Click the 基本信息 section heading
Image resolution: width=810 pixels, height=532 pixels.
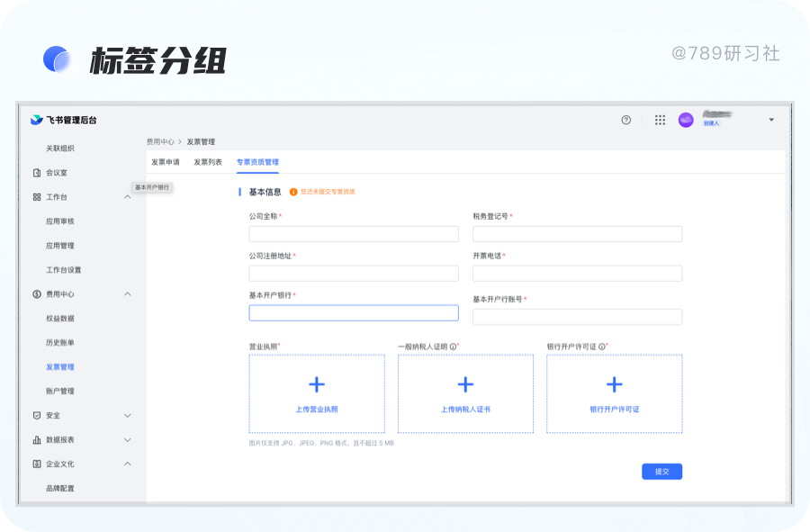click(x=265, y=192)
